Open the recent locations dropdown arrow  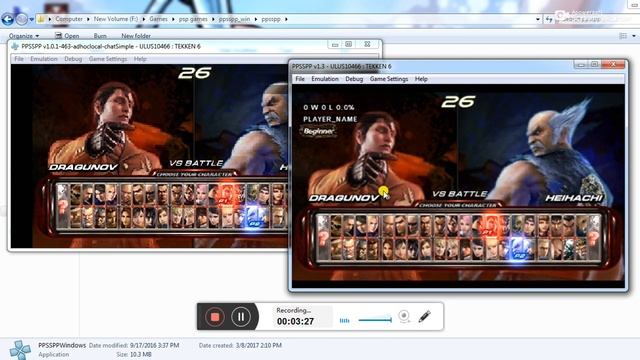(x=31, y=19)
